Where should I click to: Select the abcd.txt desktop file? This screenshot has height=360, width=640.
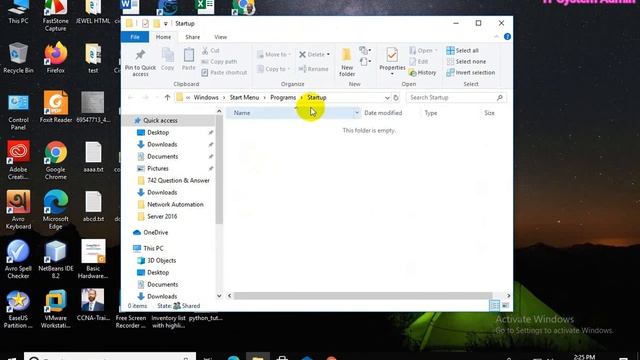point(93,206)
